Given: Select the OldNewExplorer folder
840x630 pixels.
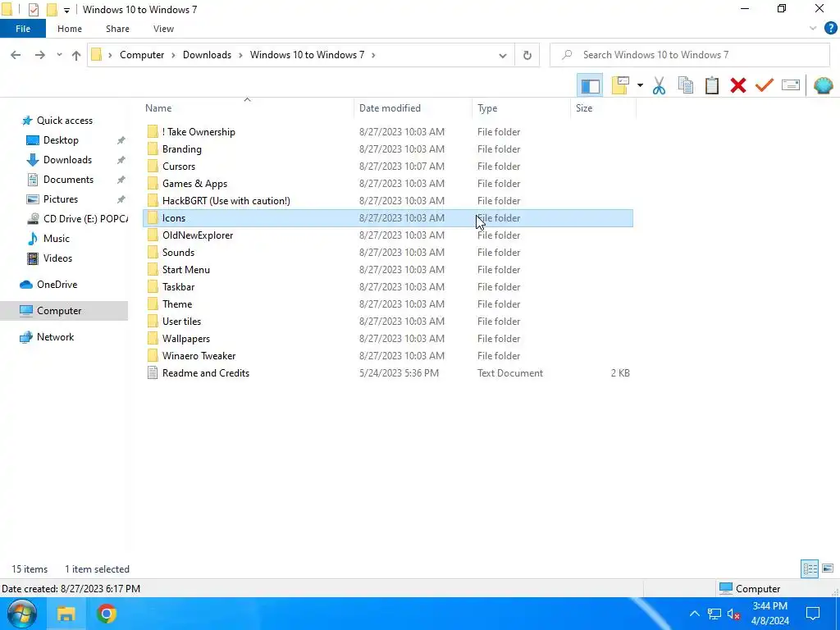Looking at the screenshot, I should [x=388, y=235].
